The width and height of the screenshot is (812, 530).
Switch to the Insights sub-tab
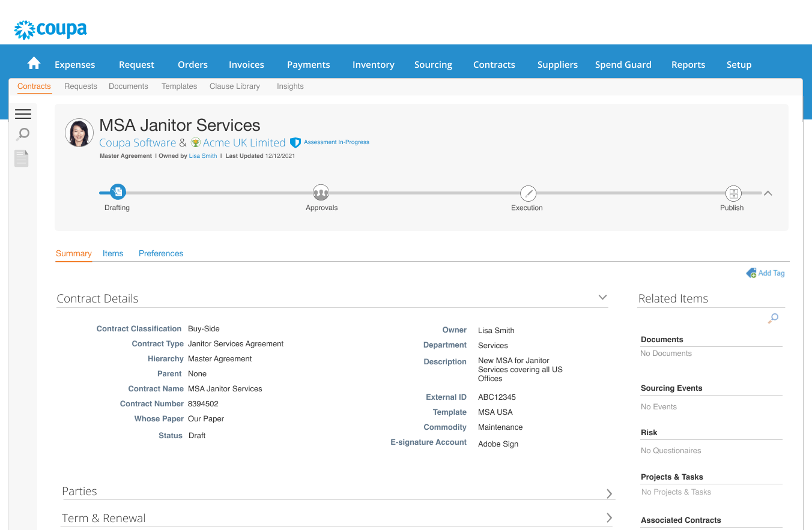[290, 86]
